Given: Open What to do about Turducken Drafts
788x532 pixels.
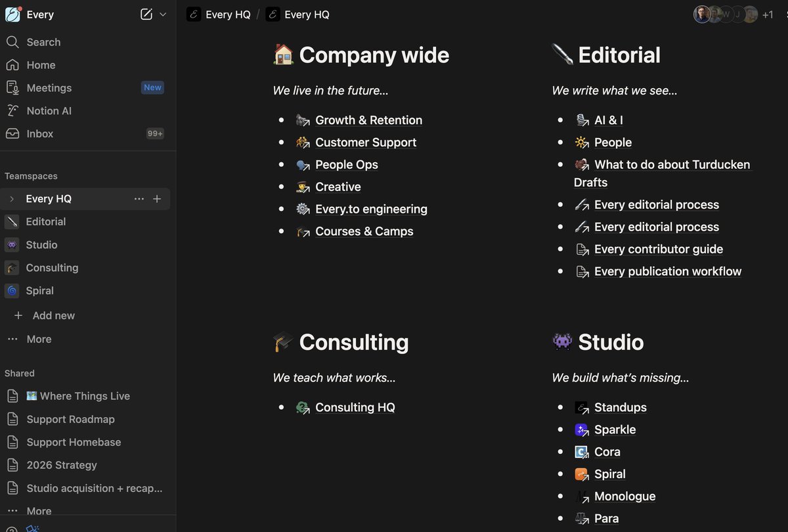Looking at the screenshot, I should click(x=662, y=173).
